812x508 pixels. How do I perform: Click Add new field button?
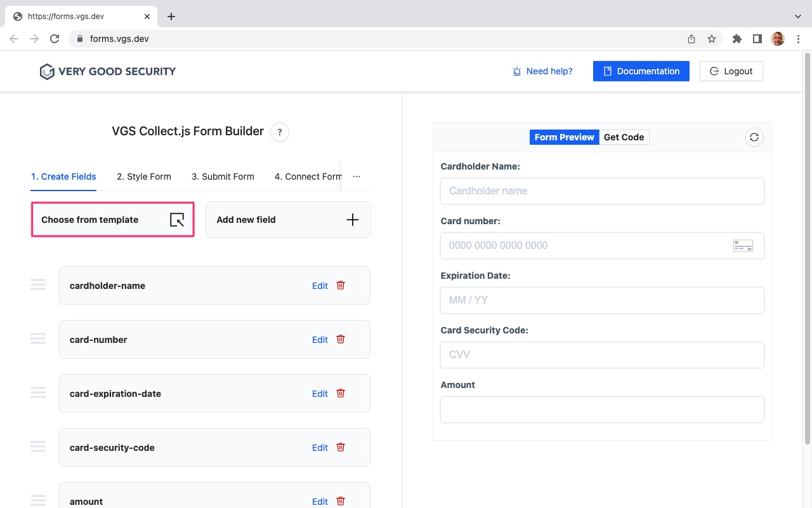point(288,220)
